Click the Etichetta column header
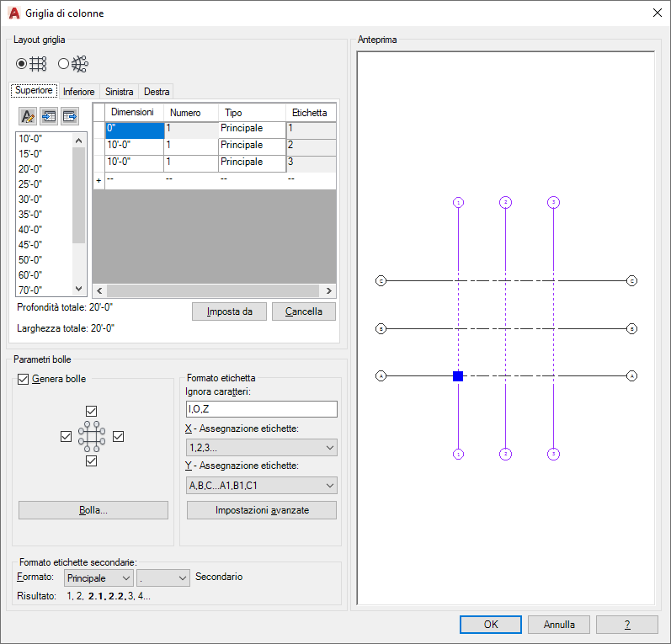Image resolution: width=671 pixels, height=644 pixels. pyautogui.click(x=312, y=113)
